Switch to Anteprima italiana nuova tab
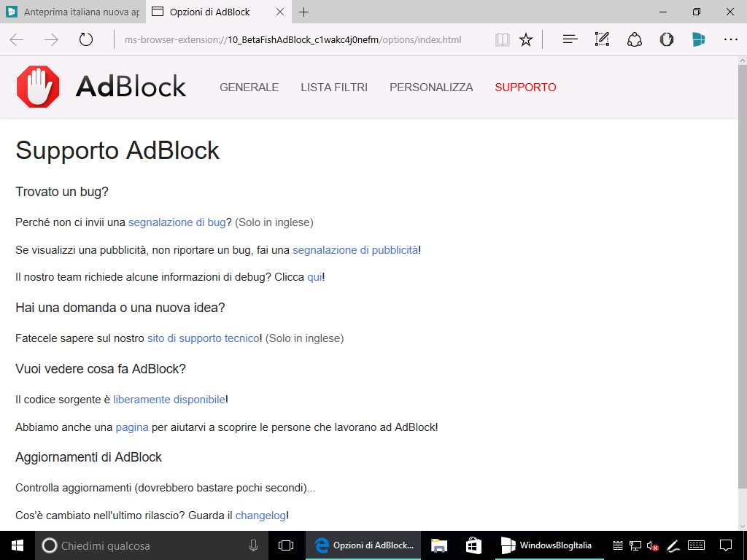747x560 pixels. [x=72, y=12]
